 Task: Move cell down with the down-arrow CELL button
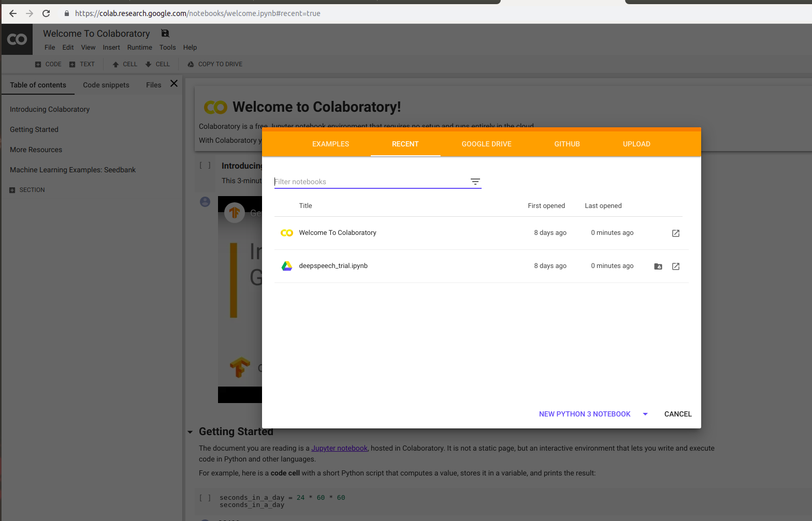pos(157,64)
